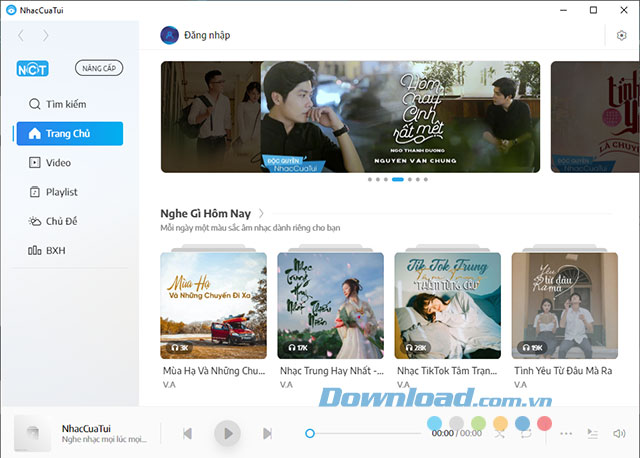
Task: Open the three-dots more options icon
Action: [567, 434]
